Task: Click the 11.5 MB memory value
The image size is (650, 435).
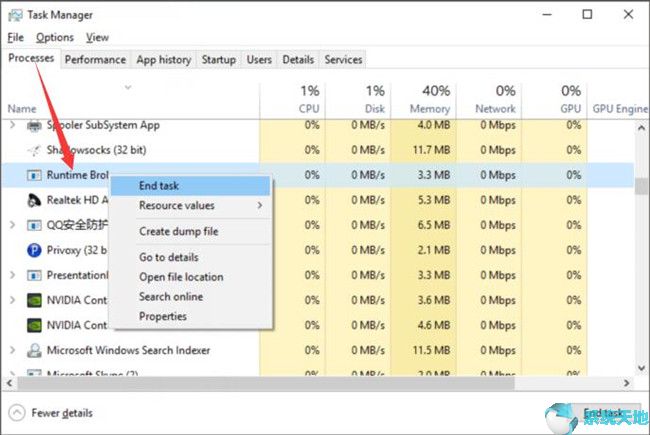Action: pos(431,350)
